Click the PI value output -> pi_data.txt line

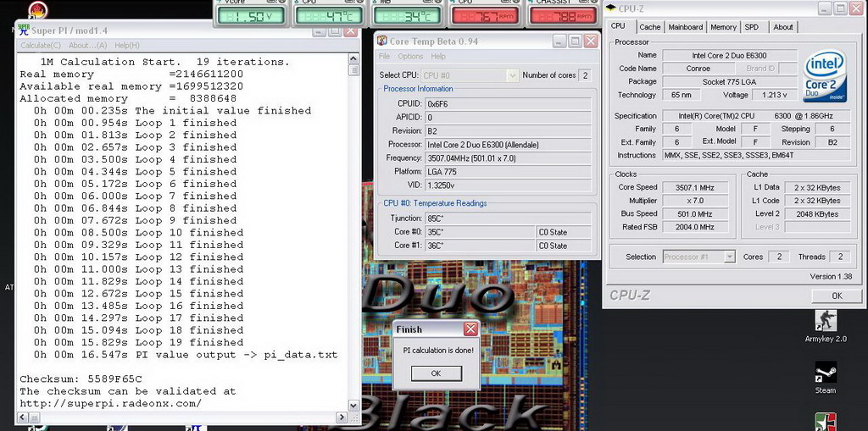(186, 355)
